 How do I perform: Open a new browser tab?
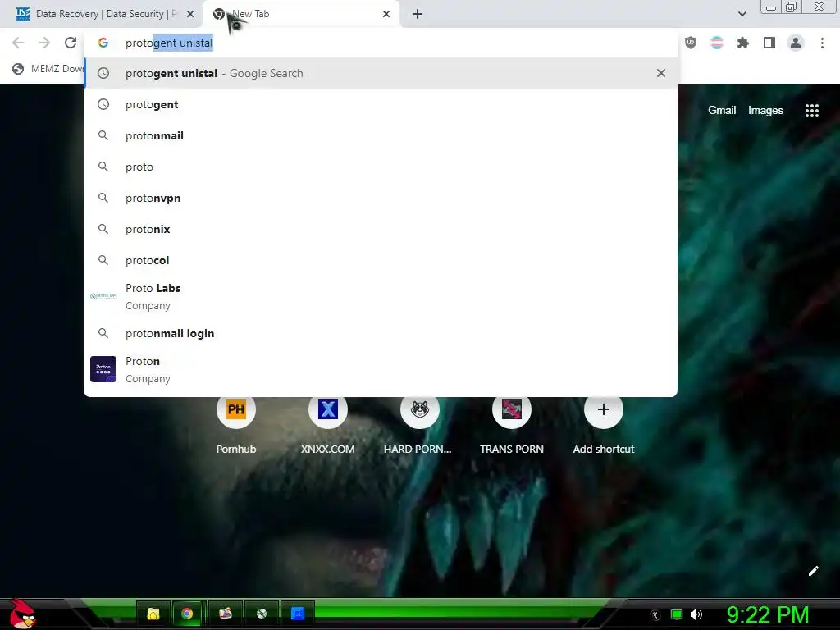pos(418,14)
